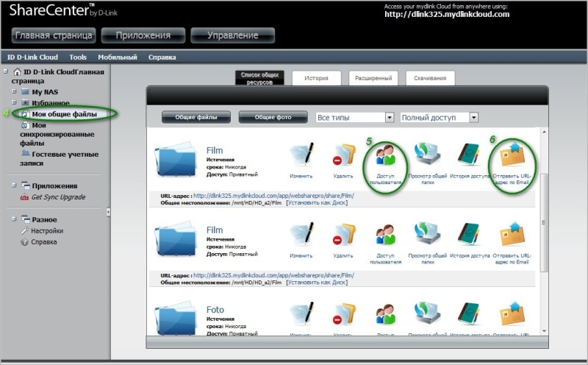This screenshot has height=365, width=588.
Task: Click the Общие файлы button
Action: click(196, 117)
